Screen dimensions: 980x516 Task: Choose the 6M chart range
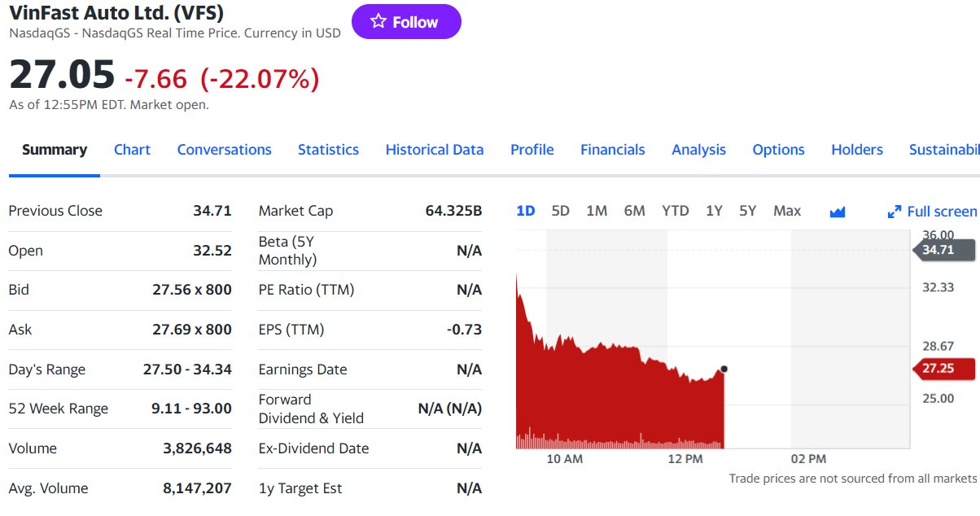634,211
